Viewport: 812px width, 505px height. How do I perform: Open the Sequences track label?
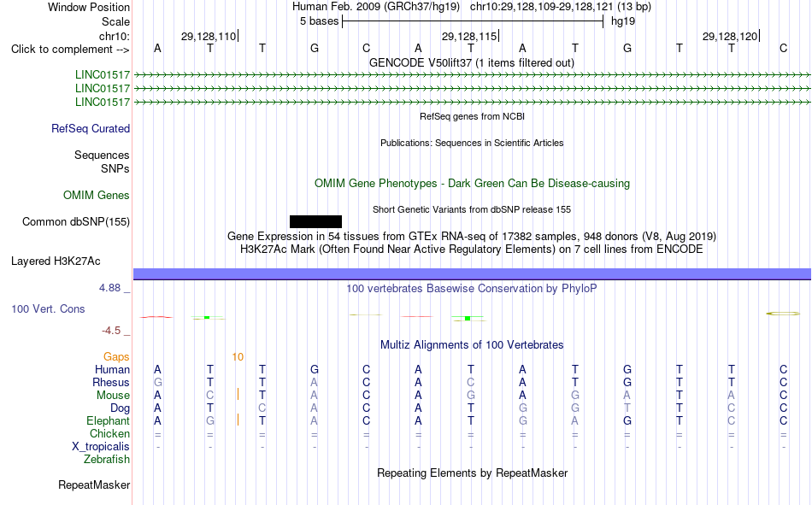click(x=102, y=155)
